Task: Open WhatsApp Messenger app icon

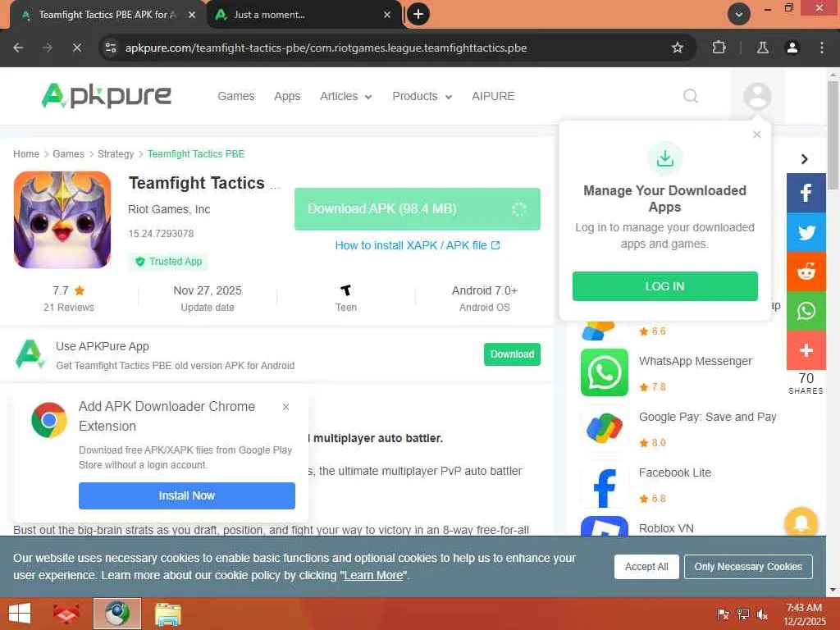Action: 605,372
